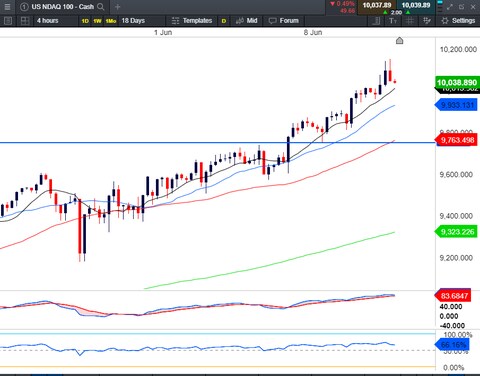Toggle the D button beside Templates
Screen dimensions: 480x376
[224, 21]
